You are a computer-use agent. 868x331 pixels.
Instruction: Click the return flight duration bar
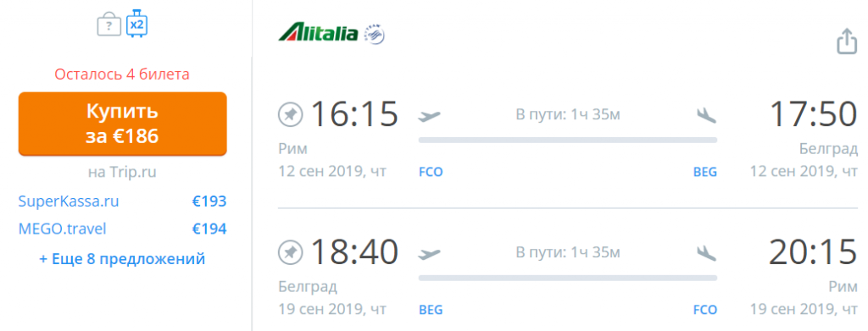(567, 278)
